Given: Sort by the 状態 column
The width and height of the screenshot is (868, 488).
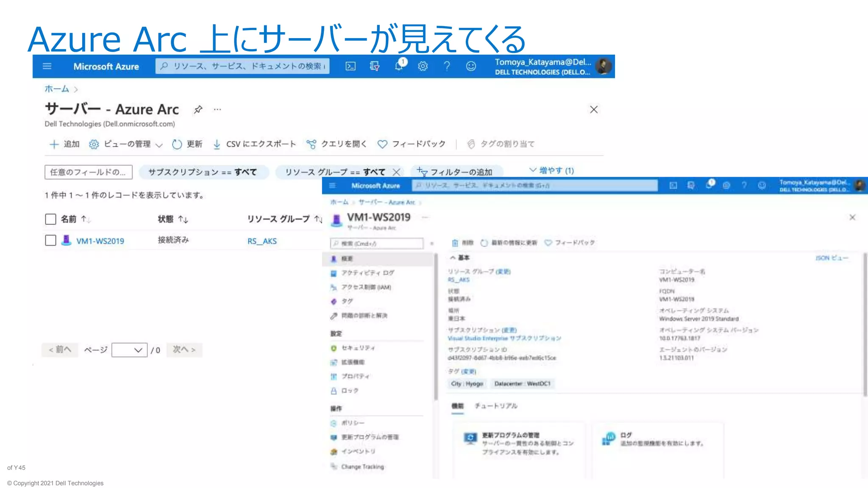Looking at the screenshot, I should click(173, 219).
